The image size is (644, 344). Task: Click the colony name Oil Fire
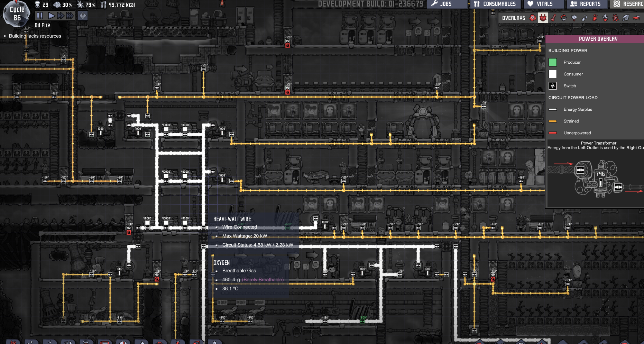[42, 25]
